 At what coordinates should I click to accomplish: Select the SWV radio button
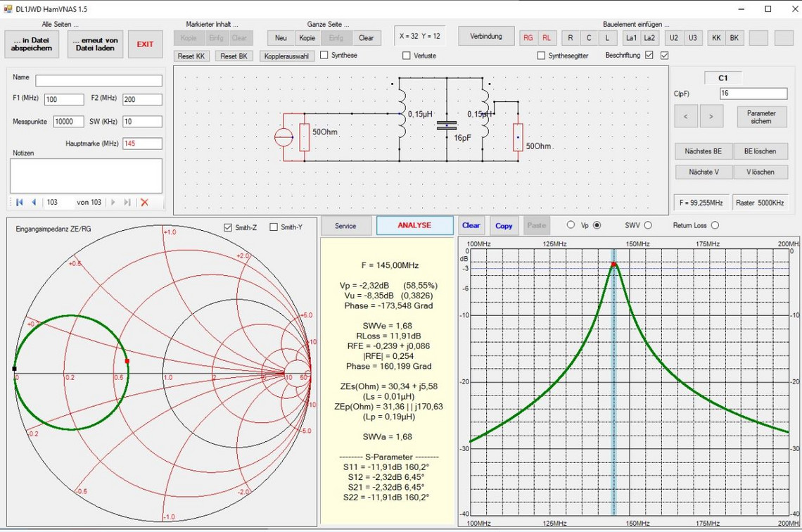648,226
